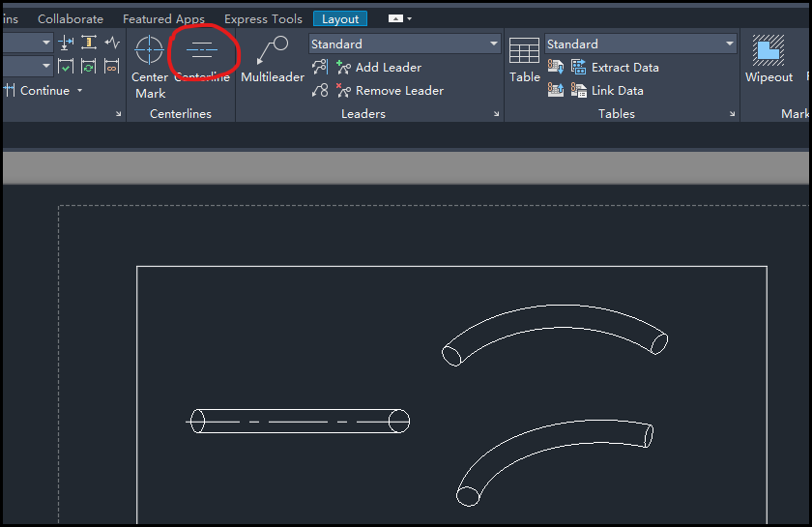Click the Update dimension icon with green arrows
The width and height of the screenshot is (812, 527).
pos(89,67)
